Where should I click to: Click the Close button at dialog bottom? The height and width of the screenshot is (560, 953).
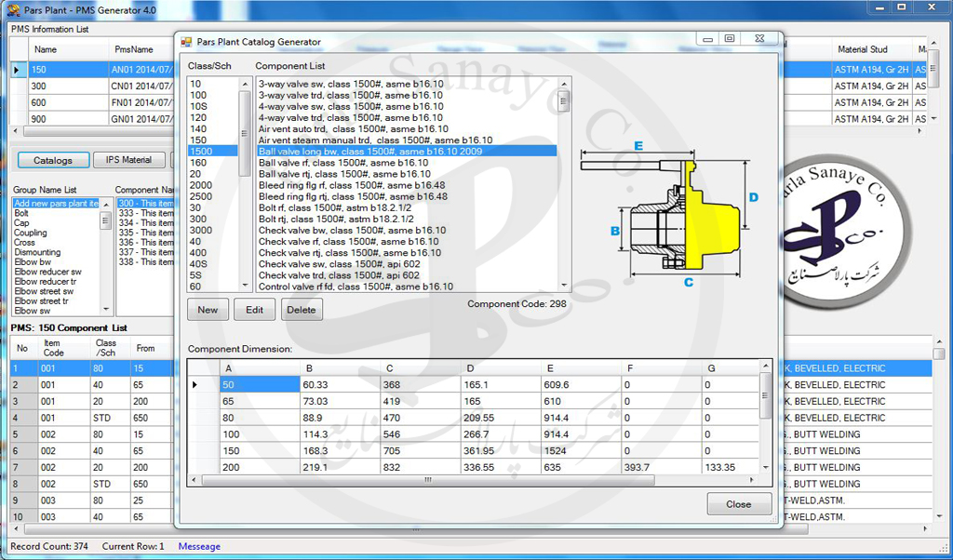point(739,504)
